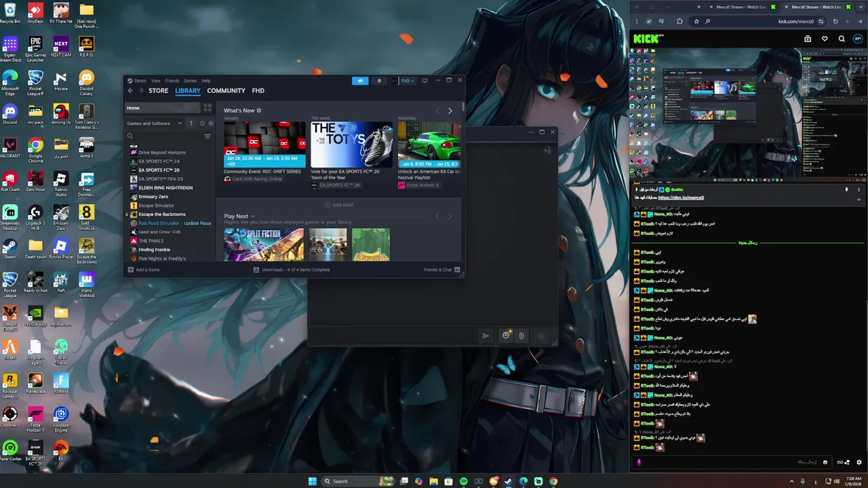Switch to COMMUNITY tab in Steam

(x=226, y=91)
